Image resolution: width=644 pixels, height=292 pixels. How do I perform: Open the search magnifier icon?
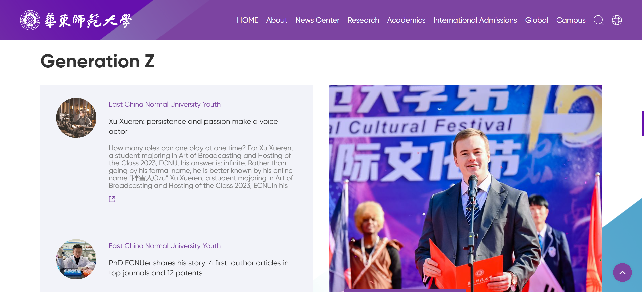(598, 20)
